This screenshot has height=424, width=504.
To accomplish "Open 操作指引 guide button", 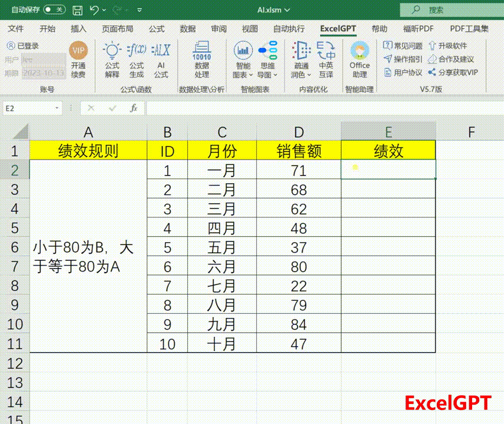I will pos(402,59).
